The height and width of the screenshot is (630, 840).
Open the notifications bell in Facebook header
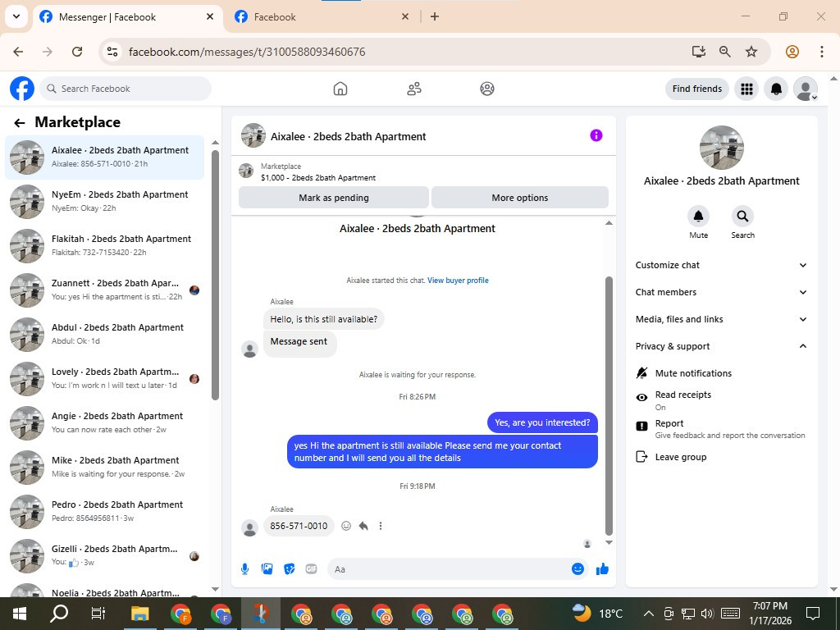click(x=776, y=89)
